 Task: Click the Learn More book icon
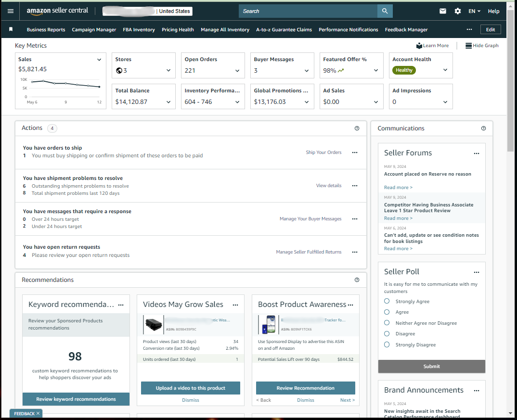click(419, 45)
